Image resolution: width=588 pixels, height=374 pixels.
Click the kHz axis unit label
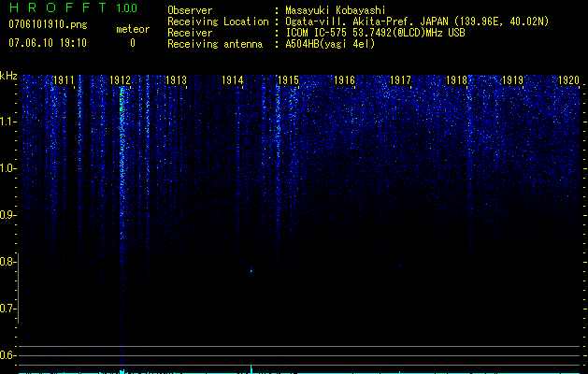pos(8,76)
